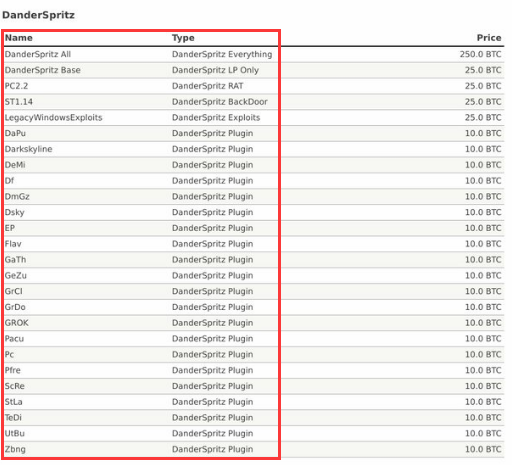This screenshot has width=512, height=465.
Task: Click the price in the LegacyWindowsExploits row
Action: click(483, 118)
